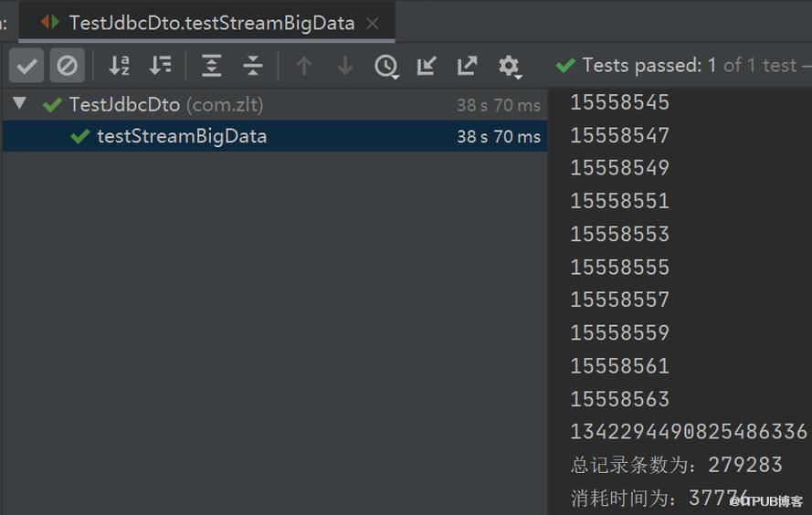The image size is (812, 515).
Task: Click the run configuration icon on the tab
Action: tap(50, 22)
